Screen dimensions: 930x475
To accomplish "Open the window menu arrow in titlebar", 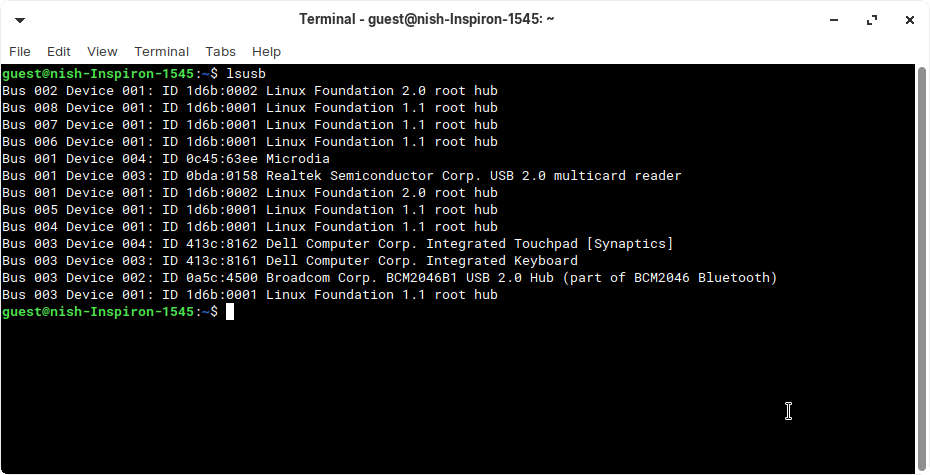I will click(20, 20).
